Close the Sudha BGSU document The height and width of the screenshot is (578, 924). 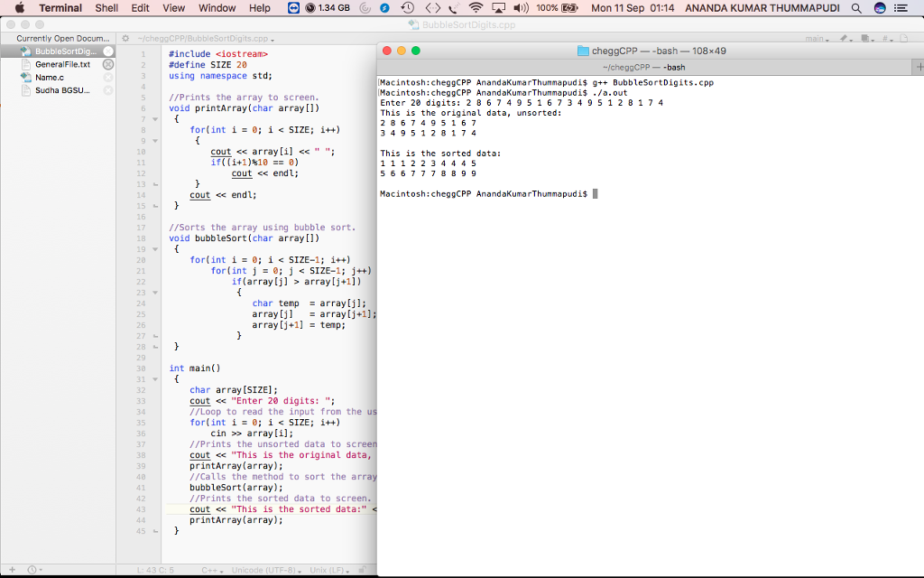(108, 90)
